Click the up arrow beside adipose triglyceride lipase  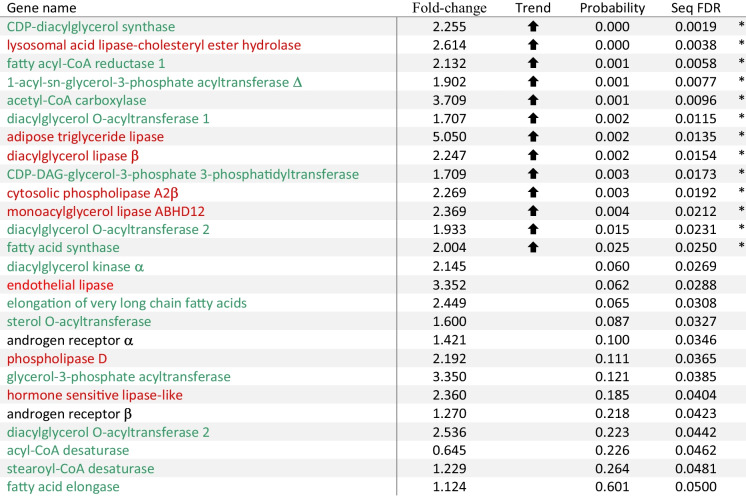click(x=533, y=137)
